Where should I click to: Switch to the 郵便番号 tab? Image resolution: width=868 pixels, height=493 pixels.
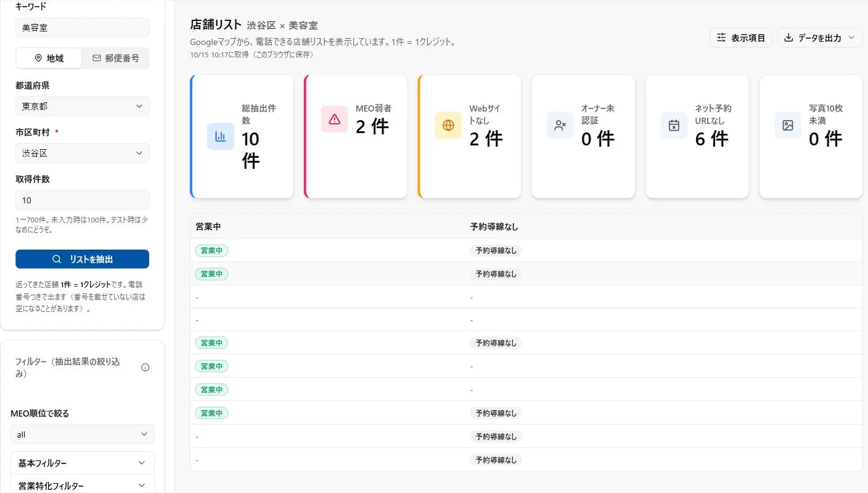pos(115,58)
